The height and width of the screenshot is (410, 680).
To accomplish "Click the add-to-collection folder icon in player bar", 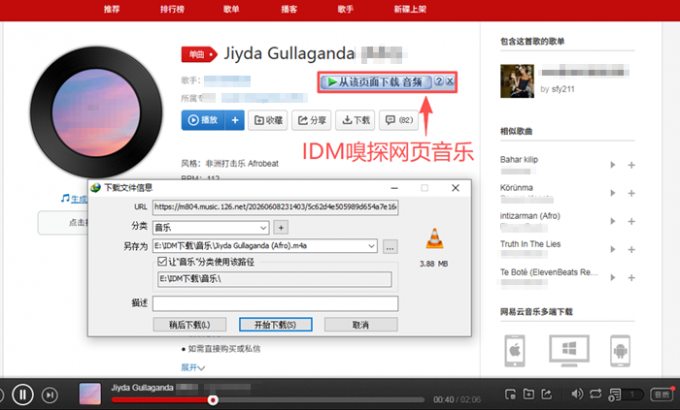I will pyautogui.click(x=528, y=394).
